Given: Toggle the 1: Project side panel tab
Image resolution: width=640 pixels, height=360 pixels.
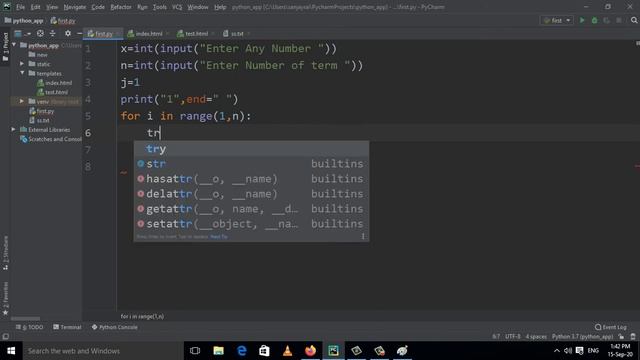Looking at the screenshot, I should (x=5, y=47).
